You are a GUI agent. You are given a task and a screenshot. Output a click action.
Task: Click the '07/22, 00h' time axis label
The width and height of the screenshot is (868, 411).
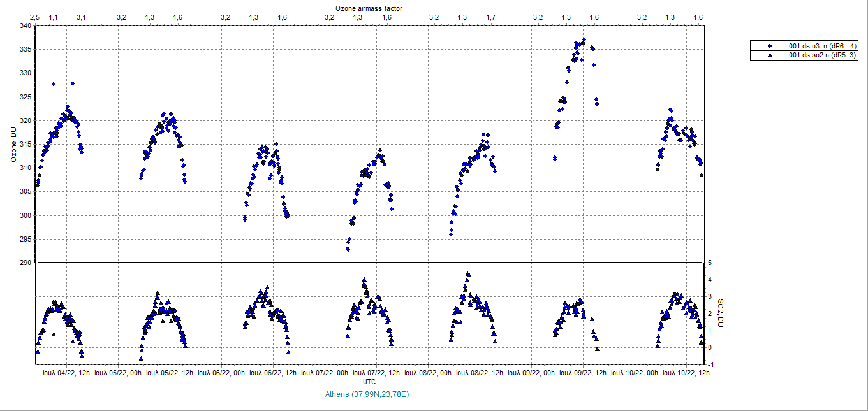click(324, 373)
